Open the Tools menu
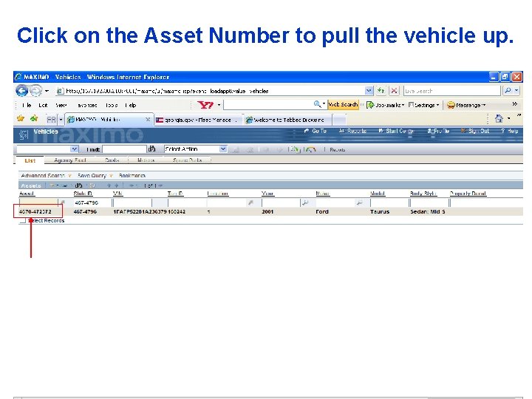The image size is (532, 399). pos(112,105)
